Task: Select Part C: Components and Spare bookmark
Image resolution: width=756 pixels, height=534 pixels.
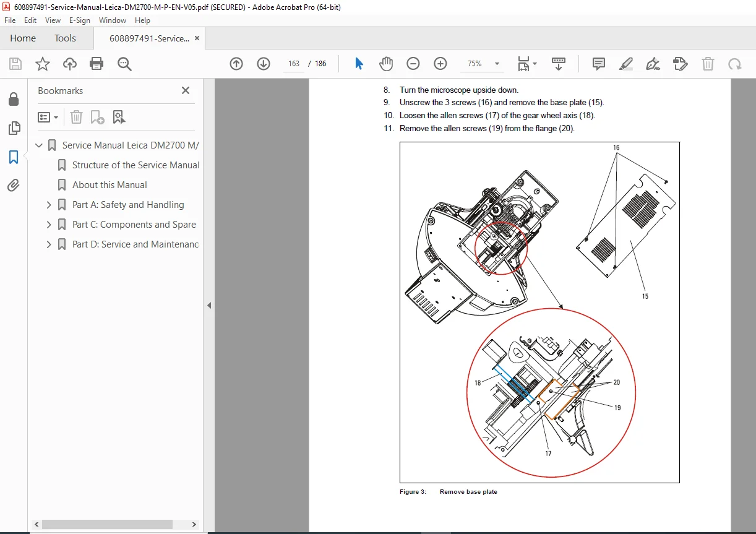Action: coord(134,225)
